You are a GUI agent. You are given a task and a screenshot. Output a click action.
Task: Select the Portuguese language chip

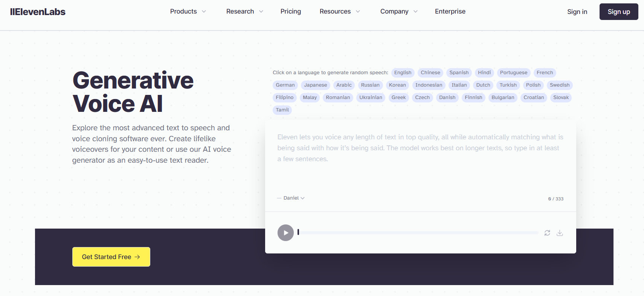coord(514,73)
